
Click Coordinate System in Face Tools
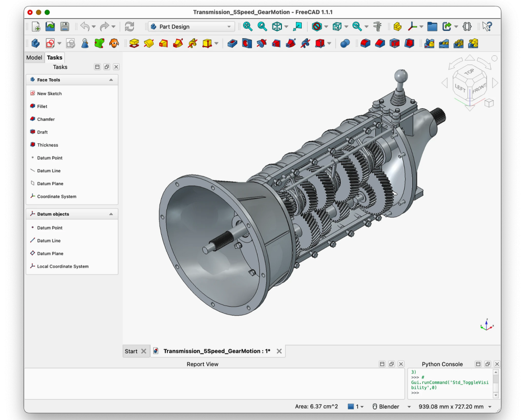pos(57,196)
